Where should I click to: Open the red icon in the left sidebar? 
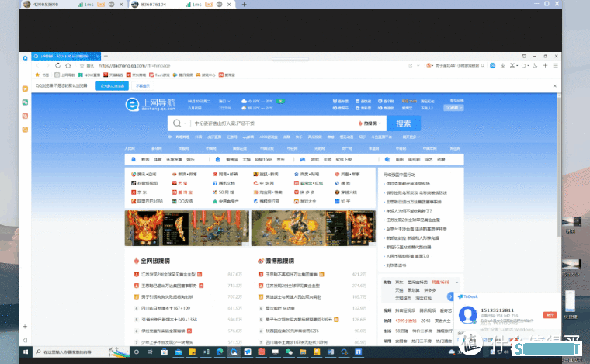pos(25,116)
